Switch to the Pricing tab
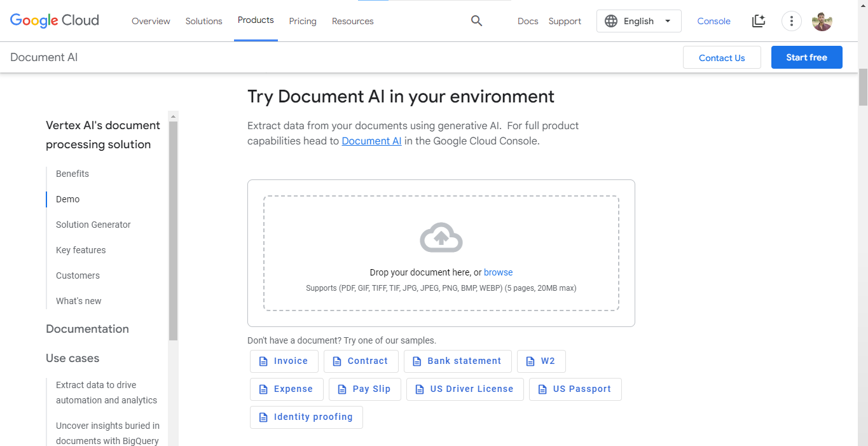Viewport: 868px width, 446px height. (302, 21)
